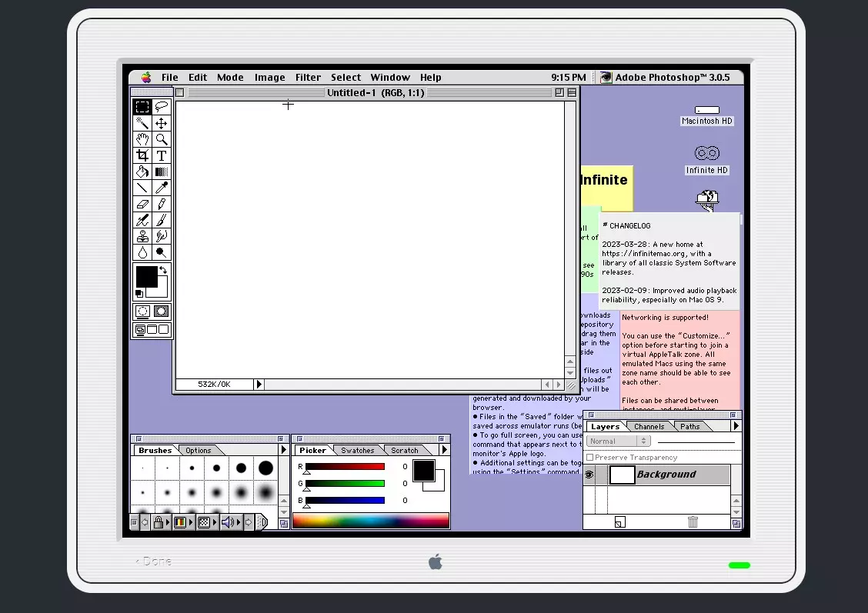
Task: Open the Image menu
Action: [x=269, y=78]
